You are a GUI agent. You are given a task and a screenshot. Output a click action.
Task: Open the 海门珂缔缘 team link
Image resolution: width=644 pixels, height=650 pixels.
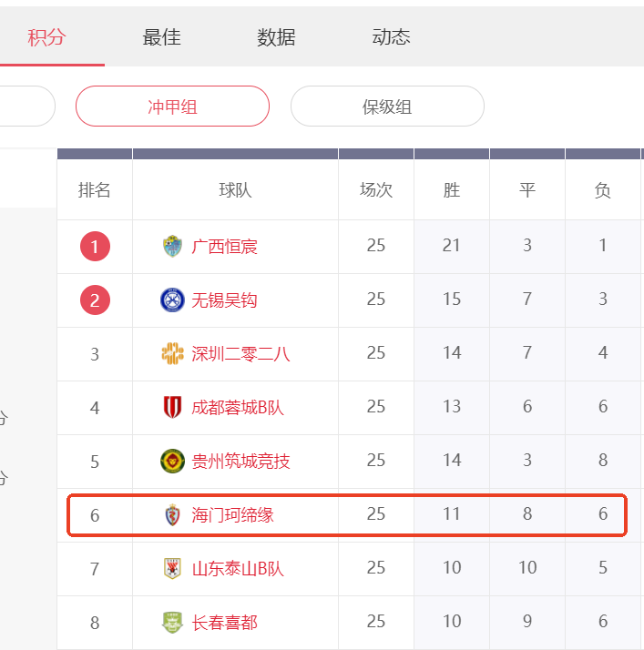point(232,515)
